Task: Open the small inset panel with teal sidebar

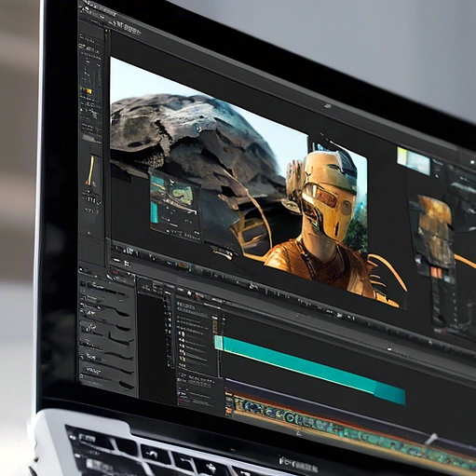Action: (175, 205)
